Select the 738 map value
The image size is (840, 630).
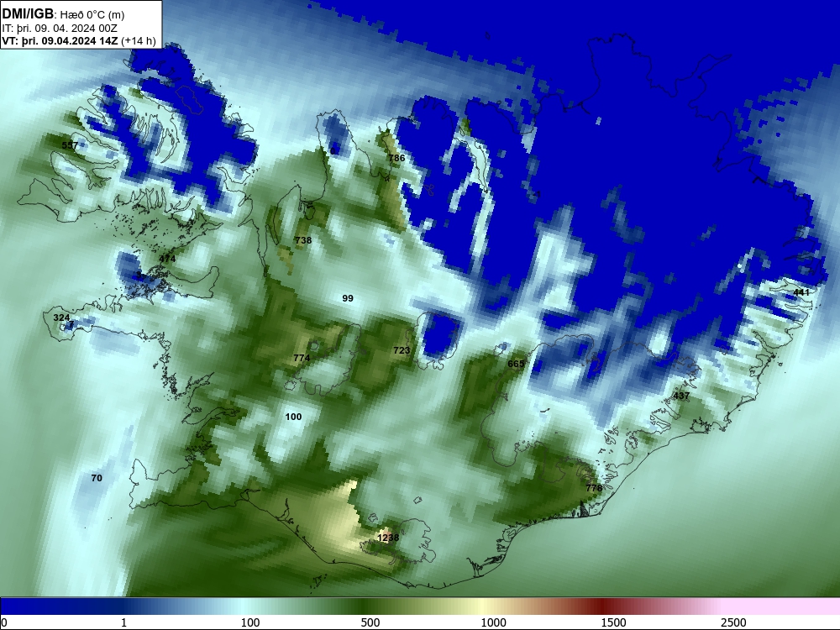303,240
